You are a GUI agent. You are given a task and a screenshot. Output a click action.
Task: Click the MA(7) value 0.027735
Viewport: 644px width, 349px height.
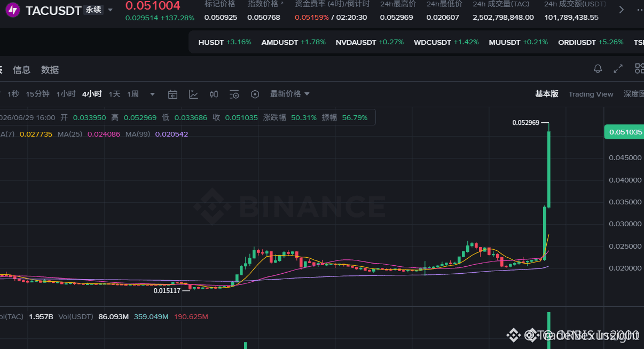click(36, 134)
